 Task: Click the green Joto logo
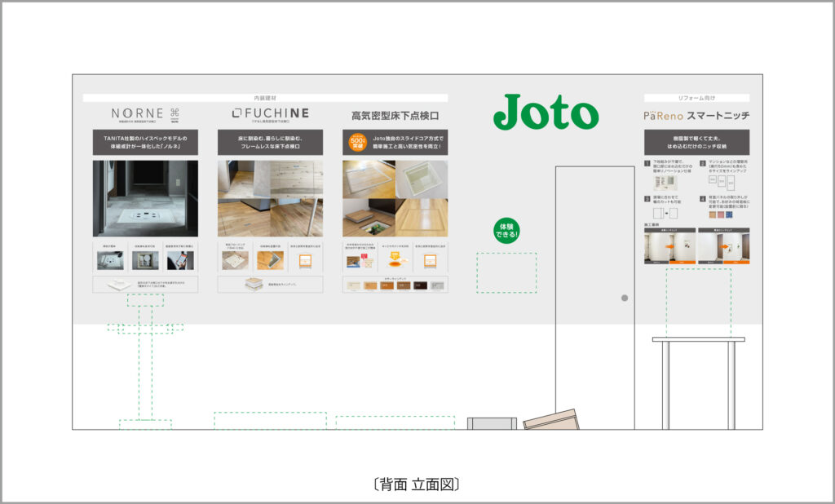(x=546, y=113)
